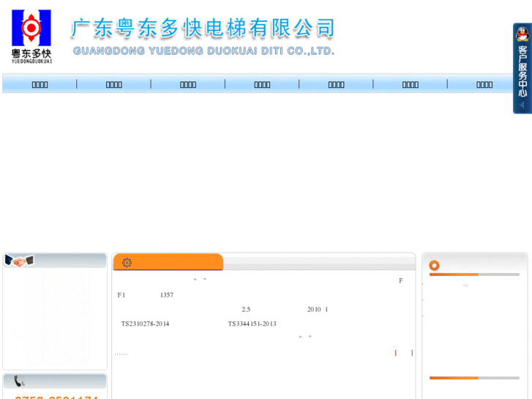The image size is (532, 399).
Task: Click the GUANGDONG YUEDONG DUOKUAI DITI CO.,LTD. text
Action: (203, 51)
